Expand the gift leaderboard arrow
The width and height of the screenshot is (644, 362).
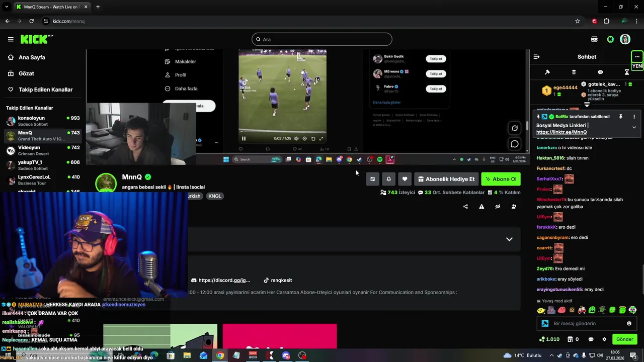pos(587,104)
